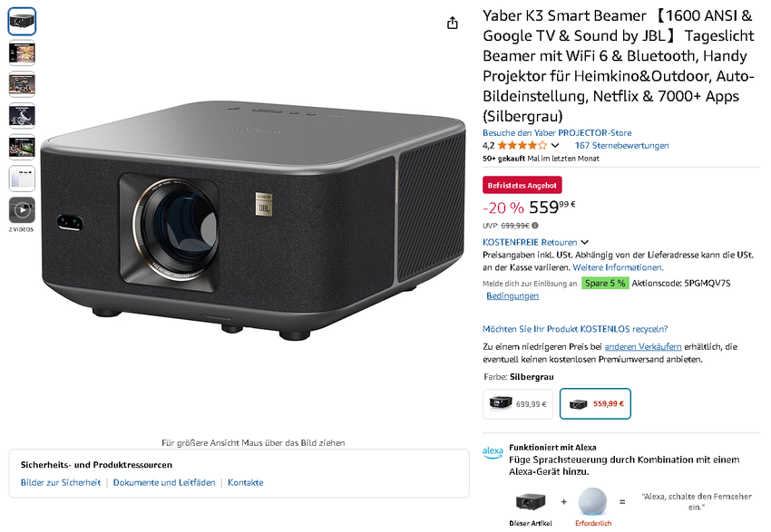This screenshot has width=771, height=532.
Task: Open anderen Verkäufern link
Action: coord(643,346)
